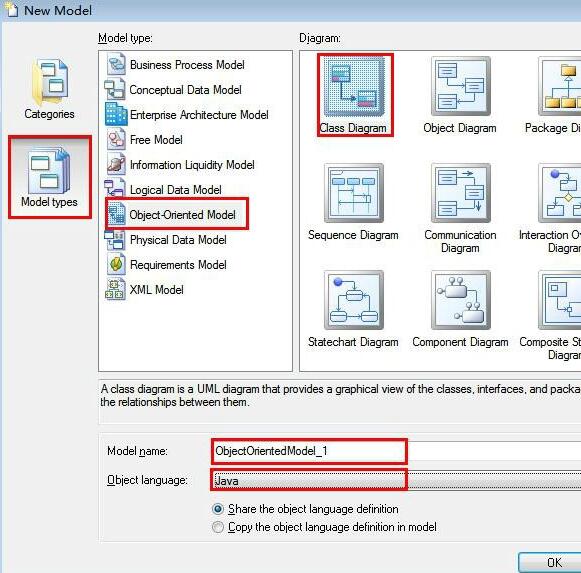
Task: Click the Requirements Model icon
Action: point(116,264)
